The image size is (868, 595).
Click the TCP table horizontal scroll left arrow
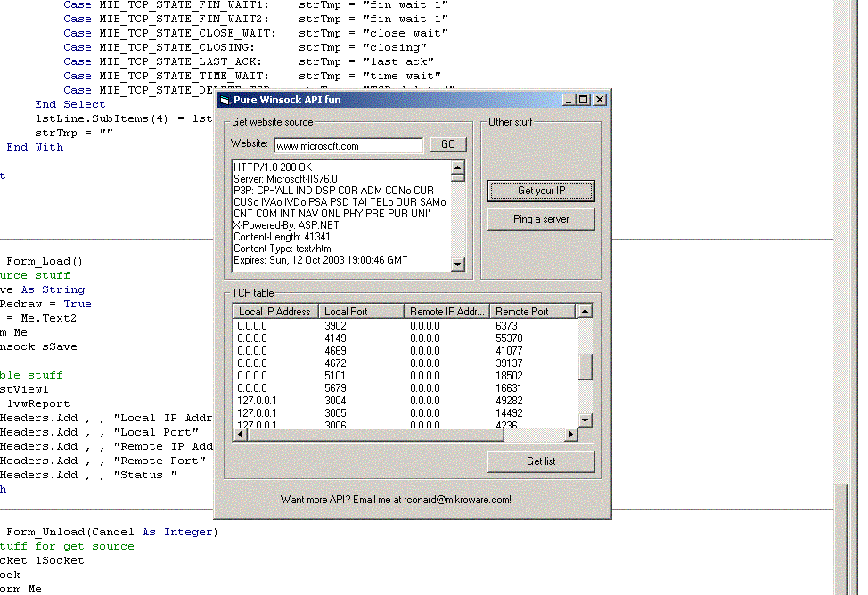[241, 435]
